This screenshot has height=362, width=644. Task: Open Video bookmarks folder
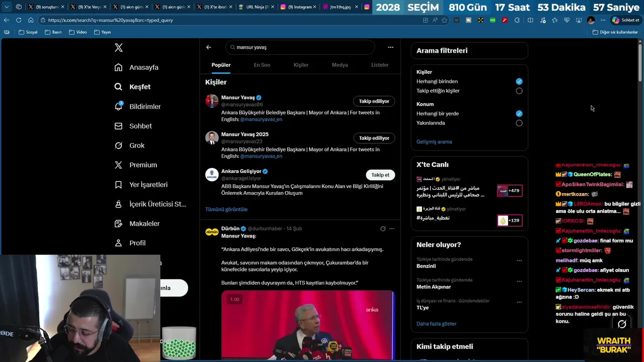click(77, 32)
